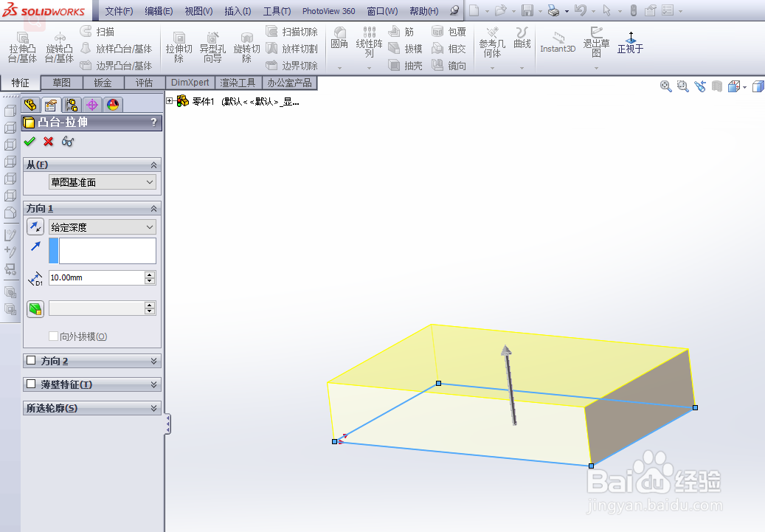The height and width of the screenshot is (532, 765).
Task: Open the 异型孔向导 Hole Wizard
Action: coord(212,44)
